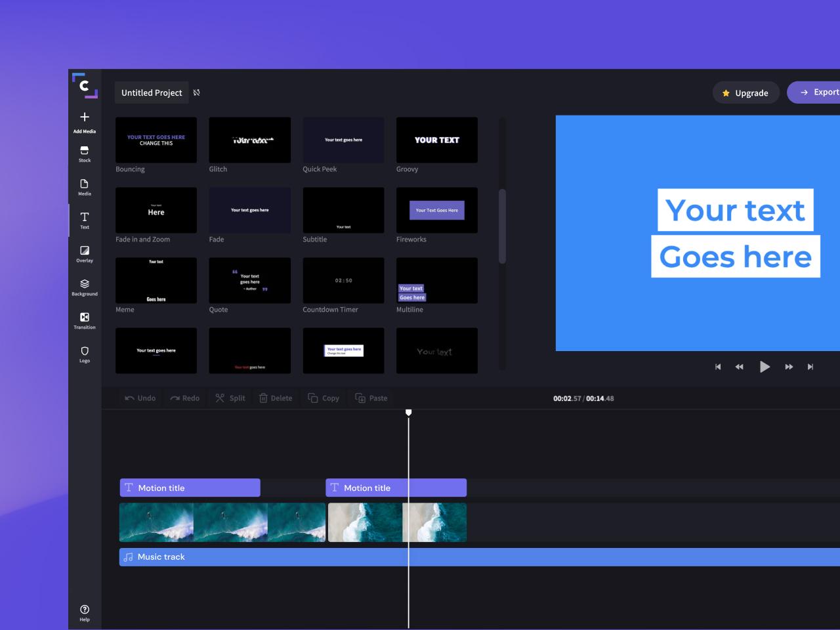Export the project
The image size is (840, 630).
click(818, 92)
